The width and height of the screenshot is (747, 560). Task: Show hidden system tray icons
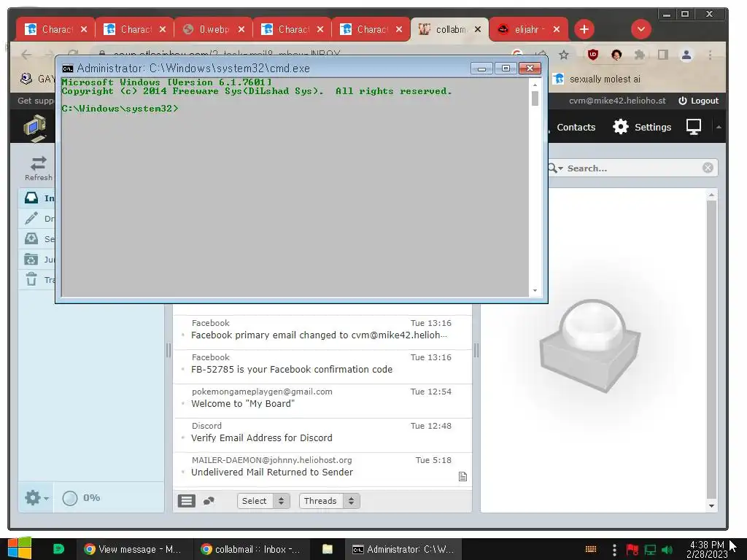coord(614,550)
